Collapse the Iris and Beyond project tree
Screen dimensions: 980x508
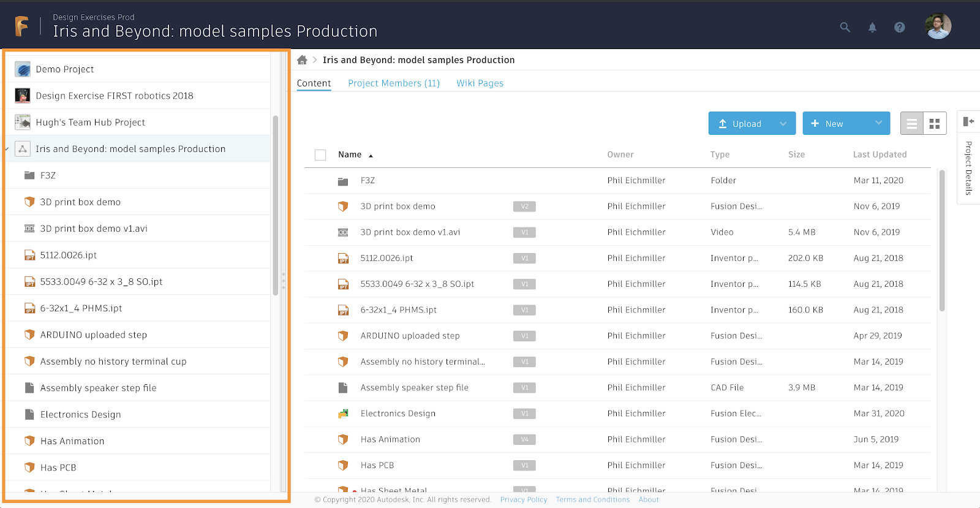click(7, 149)
